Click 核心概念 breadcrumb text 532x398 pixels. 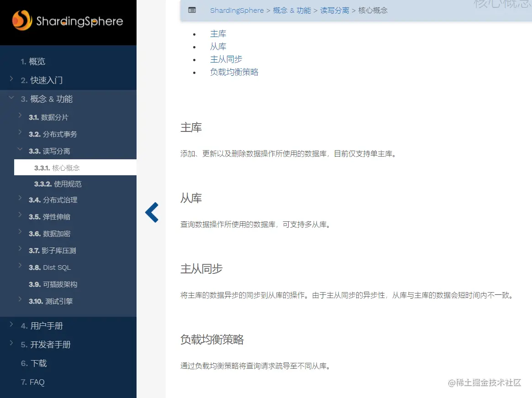[x=373, y=10]
